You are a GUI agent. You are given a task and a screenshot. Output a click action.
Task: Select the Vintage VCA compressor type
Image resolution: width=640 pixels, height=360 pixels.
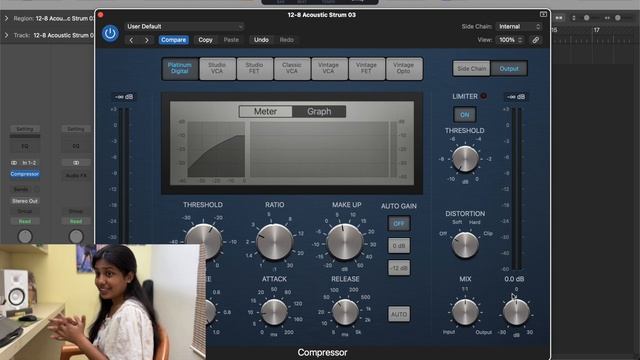tap(329, 68)
